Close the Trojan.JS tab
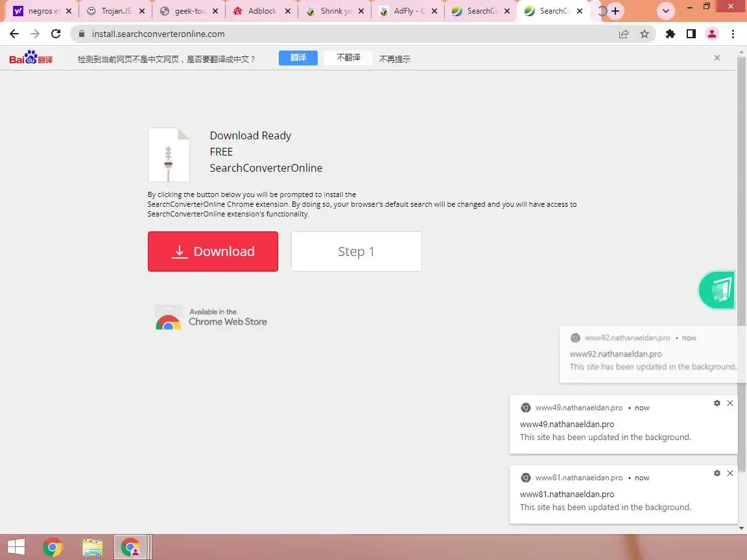This screenshot has width=747, height=560. click(x=141, y=11)
